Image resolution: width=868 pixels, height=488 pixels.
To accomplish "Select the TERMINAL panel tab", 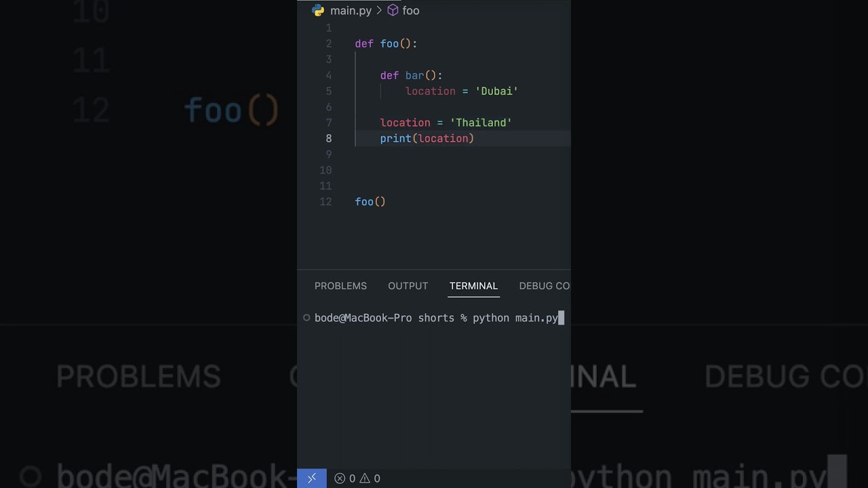I will (x=473, y=286).
